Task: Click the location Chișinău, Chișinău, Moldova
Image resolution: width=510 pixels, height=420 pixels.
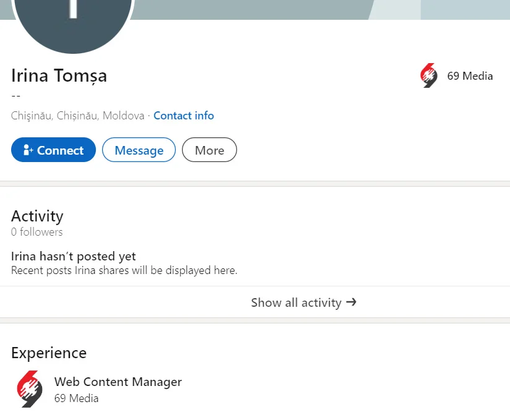Action: (78, 116)
